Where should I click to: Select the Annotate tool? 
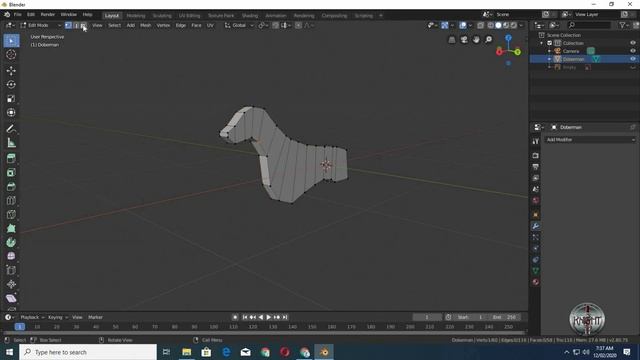pos(11,129)
